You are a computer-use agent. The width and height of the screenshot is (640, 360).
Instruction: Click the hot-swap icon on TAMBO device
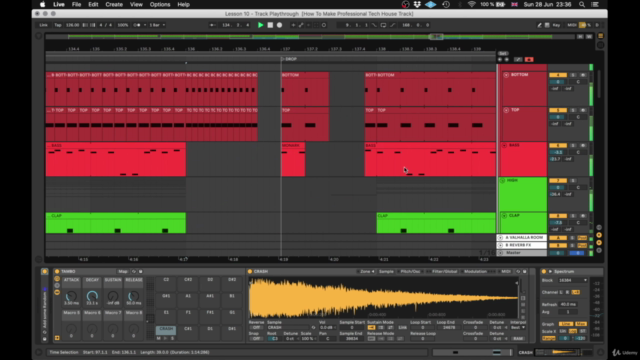[134, 271]
